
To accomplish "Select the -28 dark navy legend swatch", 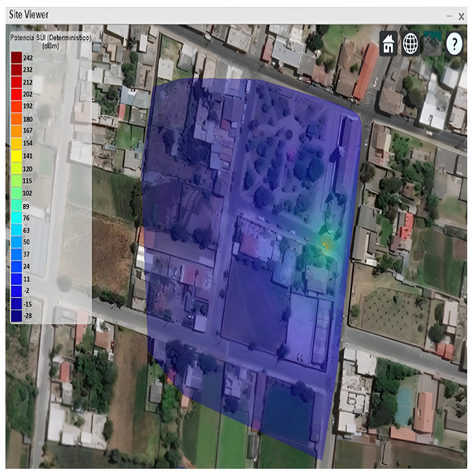I will (x=16, y=316).
